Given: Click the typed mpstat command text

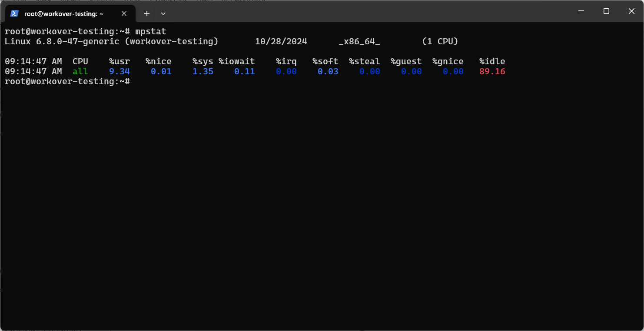Looking at the screenshot, I should click(x=150, y=32).
